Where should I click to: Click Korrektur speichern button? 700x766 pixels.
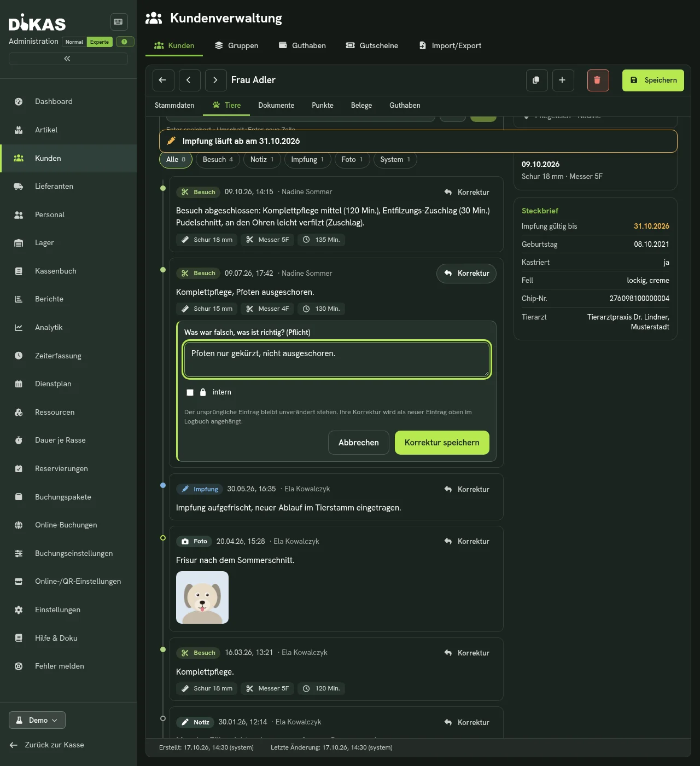coord(442,443)
